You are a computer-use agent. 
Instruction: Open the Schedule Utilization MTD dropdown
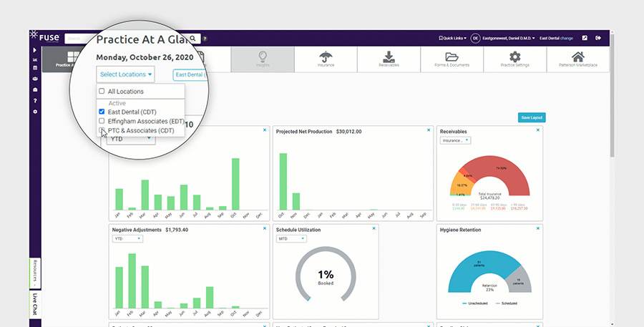tap(291, 239)
